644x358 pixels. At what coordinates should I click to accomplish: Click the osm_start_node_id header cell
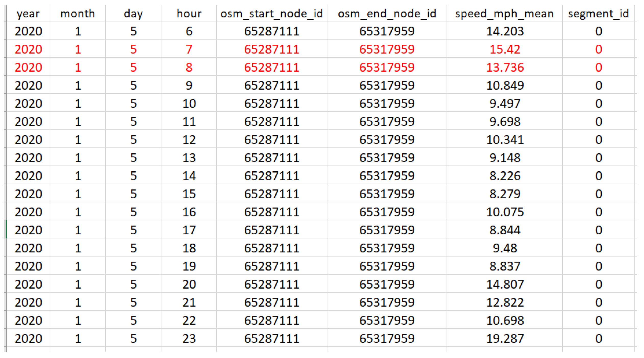pyautogui.click(x=271, y=14)
